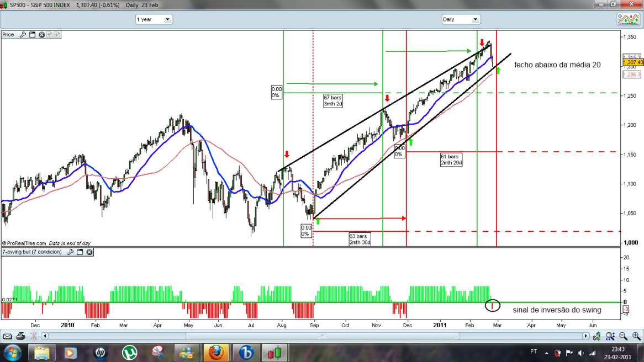Click the '63 bars 2mth 30d' label
Viewport: 644px width, 362px height.
(360, 239)
